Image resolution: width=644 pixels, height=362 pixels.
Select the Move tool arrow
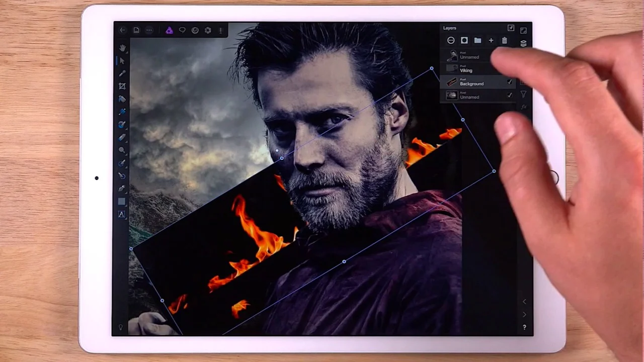click(122, 61)
